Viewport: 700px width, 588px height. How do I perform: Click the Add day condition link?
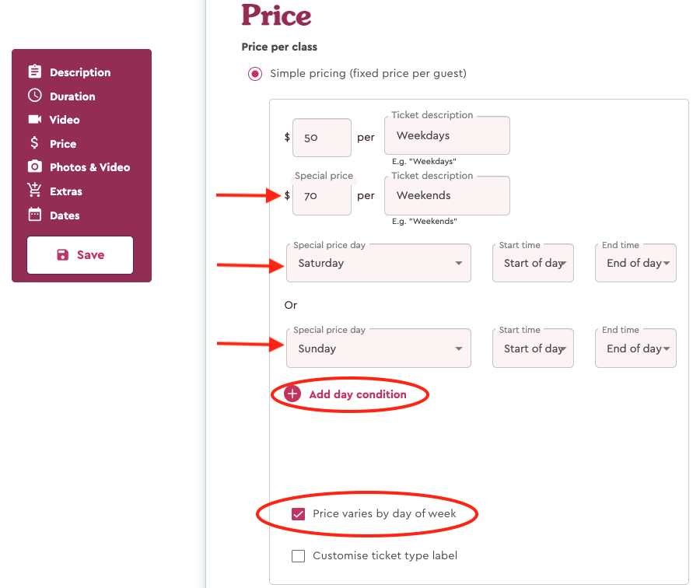[x=358, y=394]
